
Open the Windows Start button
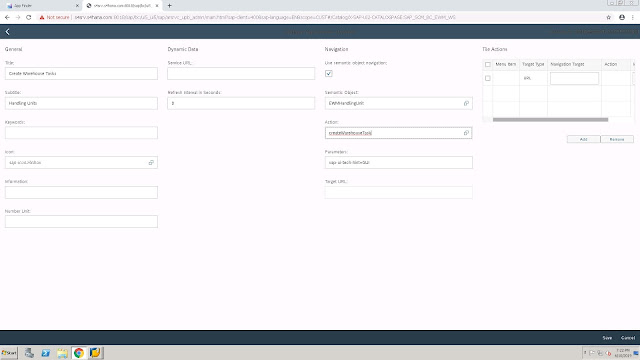click(9, 353)
